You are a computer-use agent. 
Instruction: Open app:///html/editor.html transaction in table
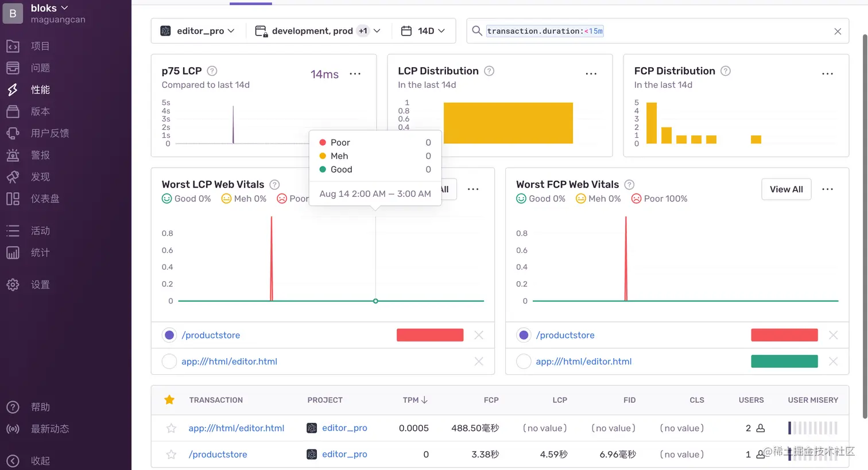pos(237,428)
